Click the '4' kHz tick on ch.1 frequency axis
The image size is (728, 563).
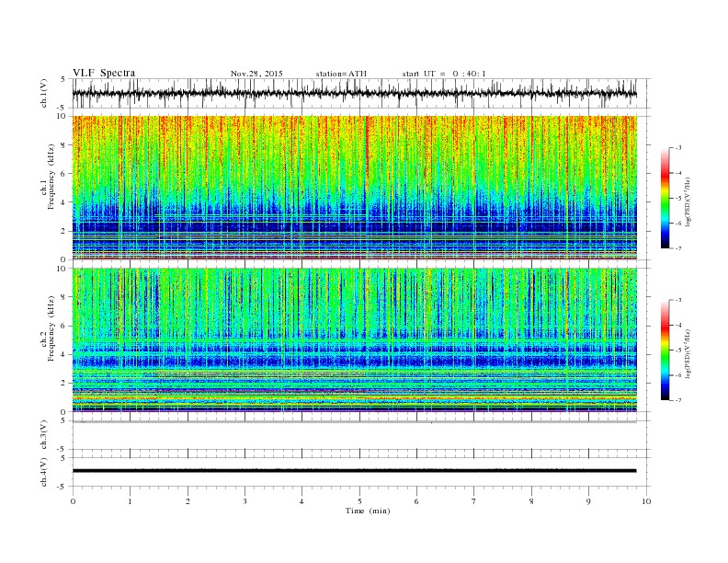(x=63, y=202)
